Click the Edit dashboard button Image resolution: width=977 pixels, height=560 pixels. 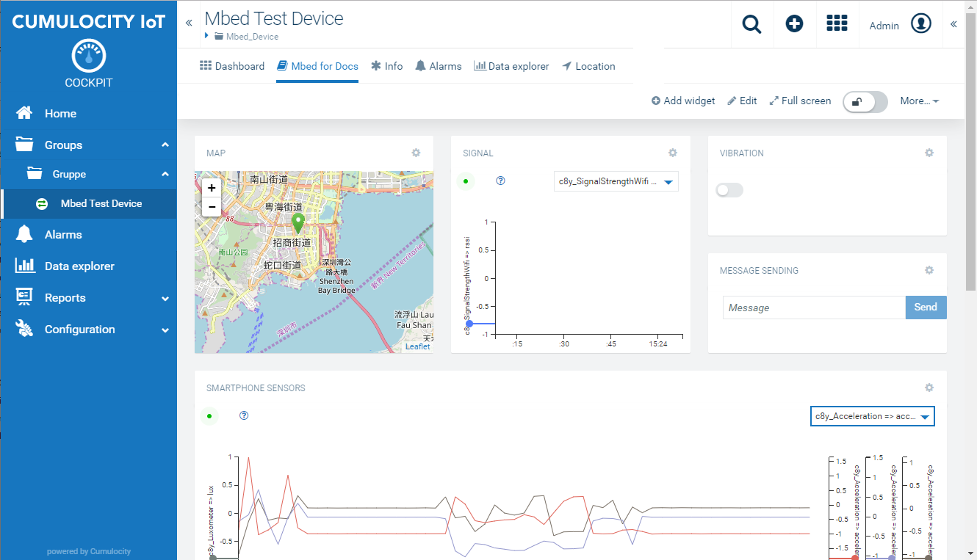742,101
